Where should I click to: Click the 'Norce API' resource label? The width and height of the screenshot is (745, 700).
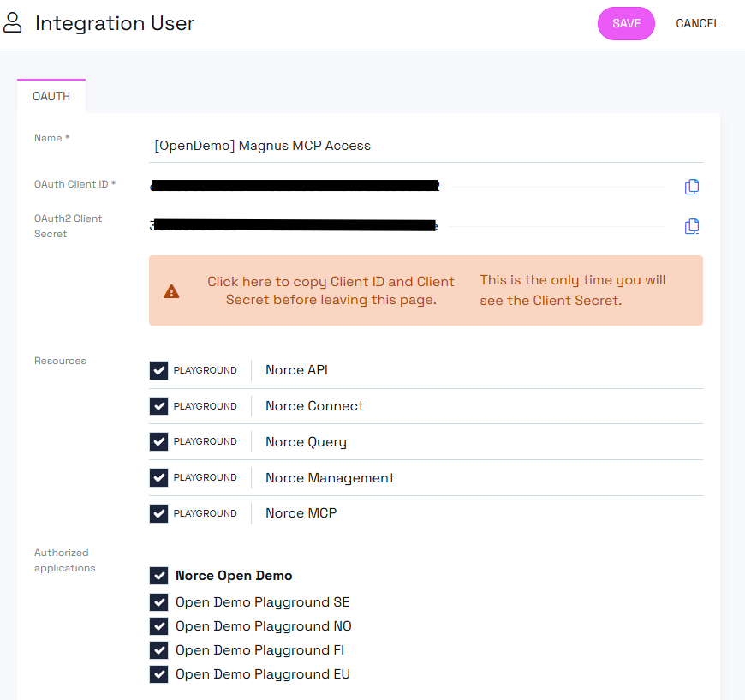[296, 370]
